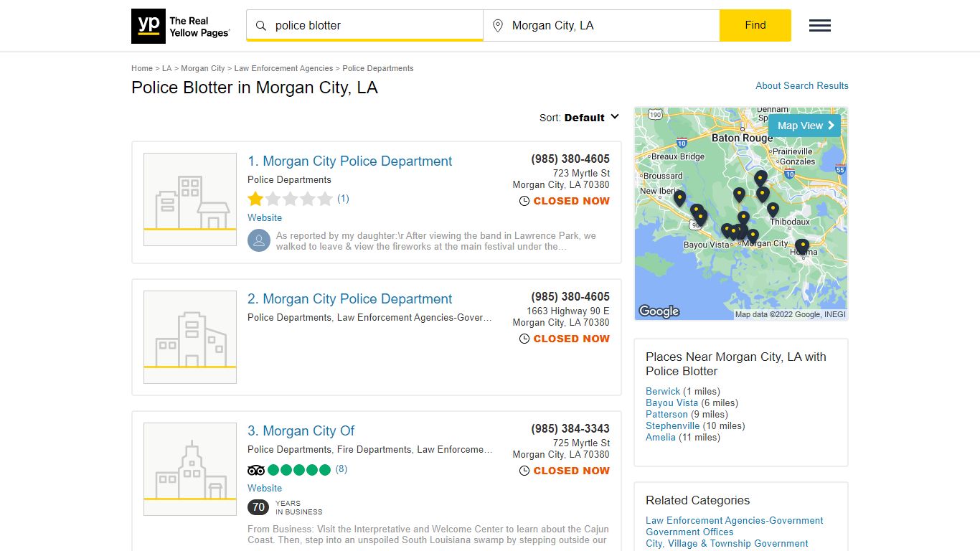Image resolution: width=980 pixels, height=551 pixels.
Task: Click the Find button
Action: (755, 25)
